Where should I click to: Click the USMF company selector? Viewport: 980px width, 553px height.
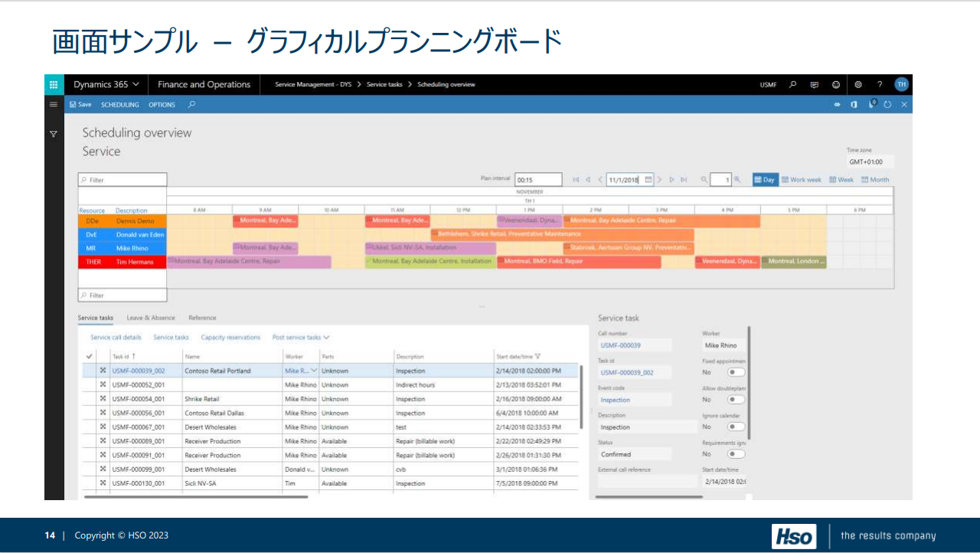click(x=768, y=85)
